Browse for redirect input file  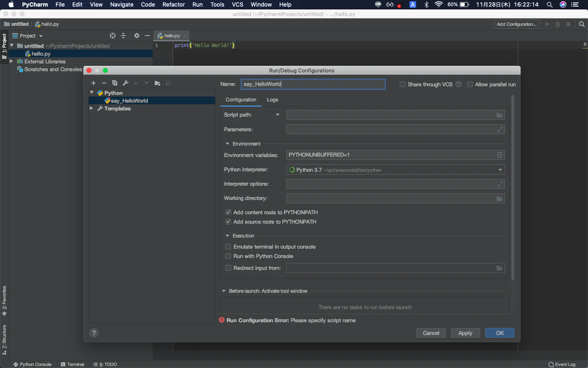pos(499,268)
